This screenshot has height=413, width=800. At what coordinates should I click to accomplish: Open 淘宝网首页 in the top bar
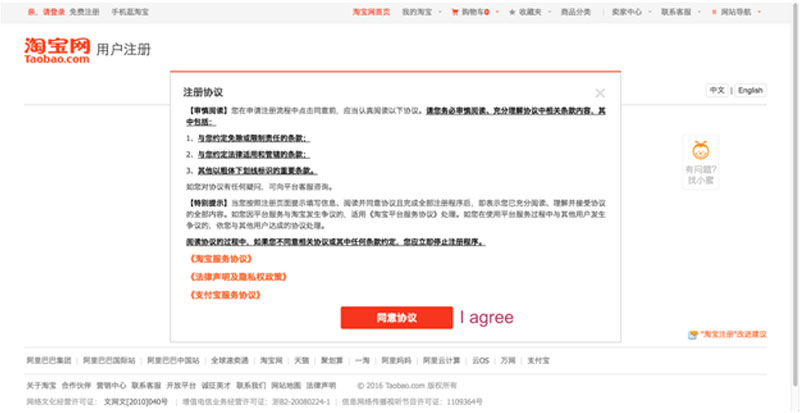(371, 12)
